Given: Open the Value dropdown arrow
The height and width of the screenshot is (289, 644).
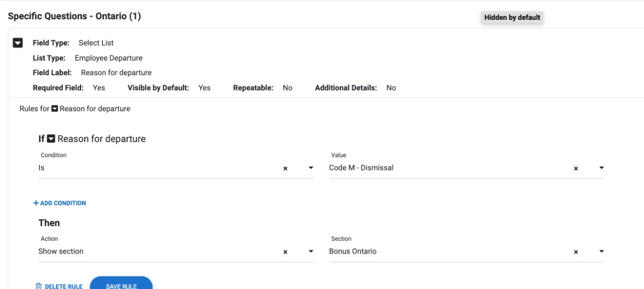Looking at the screenshot, I should 601,168.
